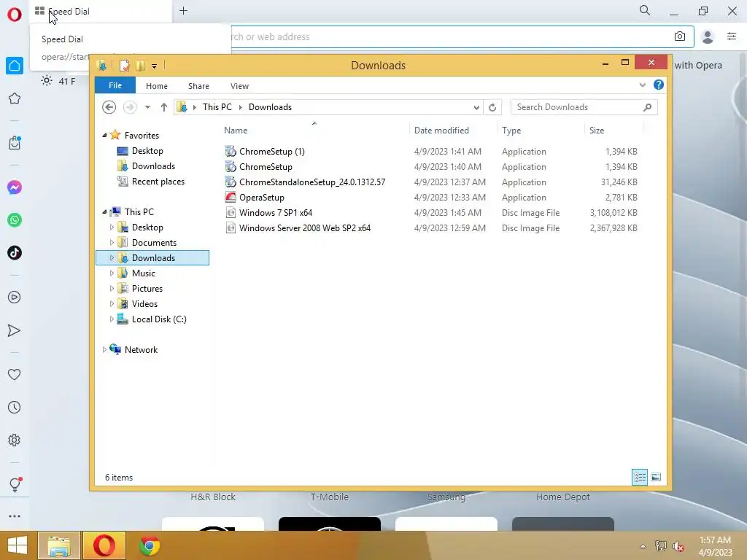Open Opera sidebar Home icon
Image resolution: width=747 pixels, height=560 pixels.
pos(15,66)
